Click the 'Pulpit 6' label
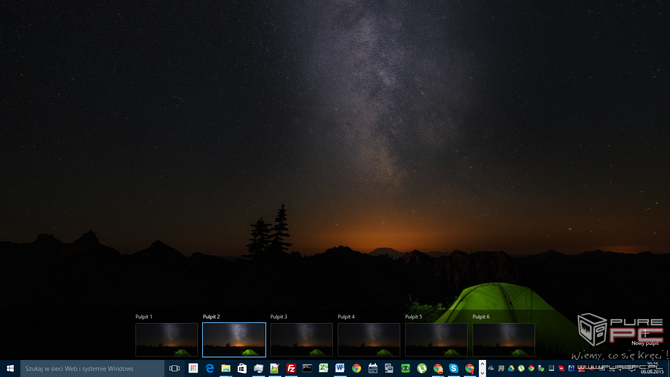Image resolution: width=670 pixels, height=377 pixels. [481, 317]
